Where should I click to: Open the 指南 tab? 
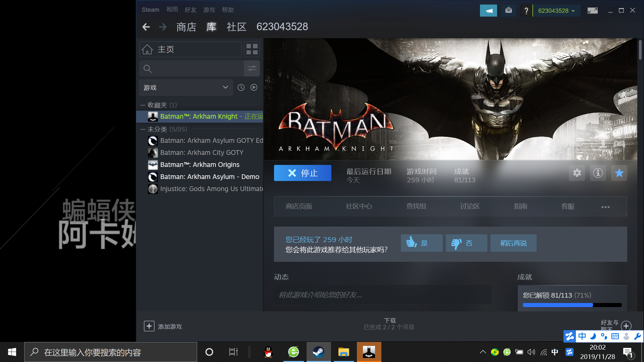(521, 206)
